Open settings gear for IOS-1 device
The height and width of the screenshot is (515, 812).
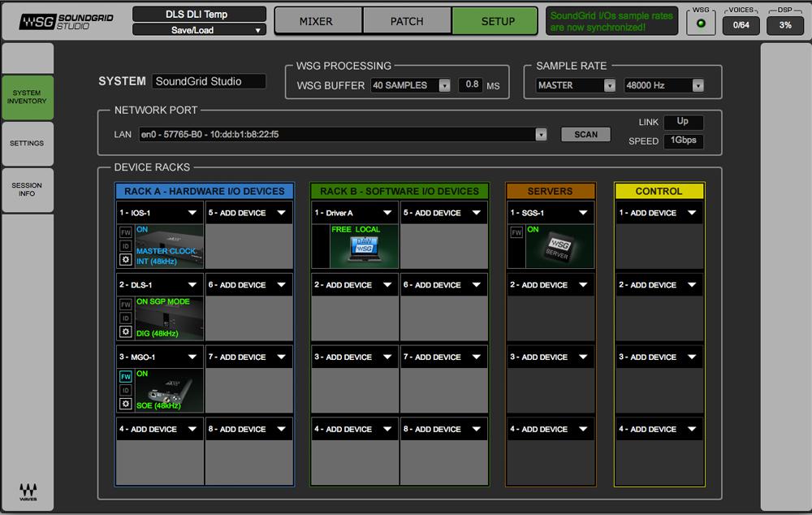(125, 259)
